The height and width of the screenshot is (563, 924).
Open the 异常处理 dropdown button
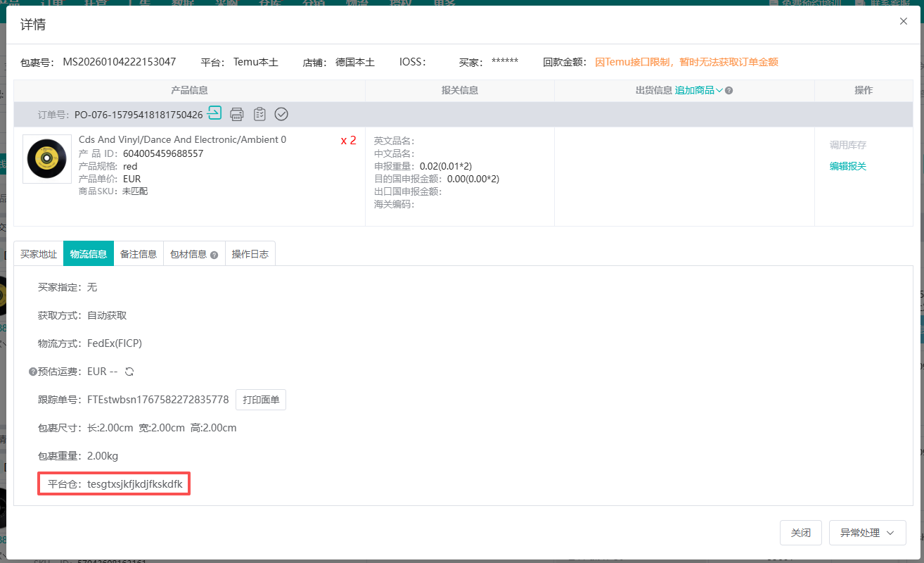pos(868,533)
